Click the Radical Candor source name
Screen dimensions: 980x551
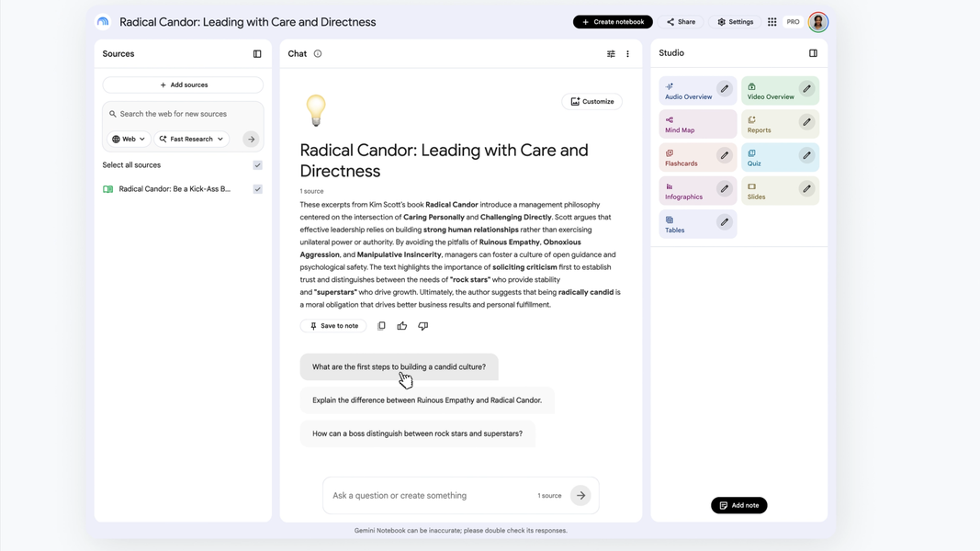[175, 188]
